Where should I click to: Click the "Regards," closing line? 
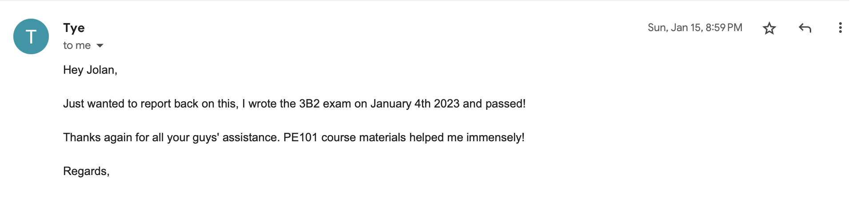pyautogui.click(x=86, y=171)
